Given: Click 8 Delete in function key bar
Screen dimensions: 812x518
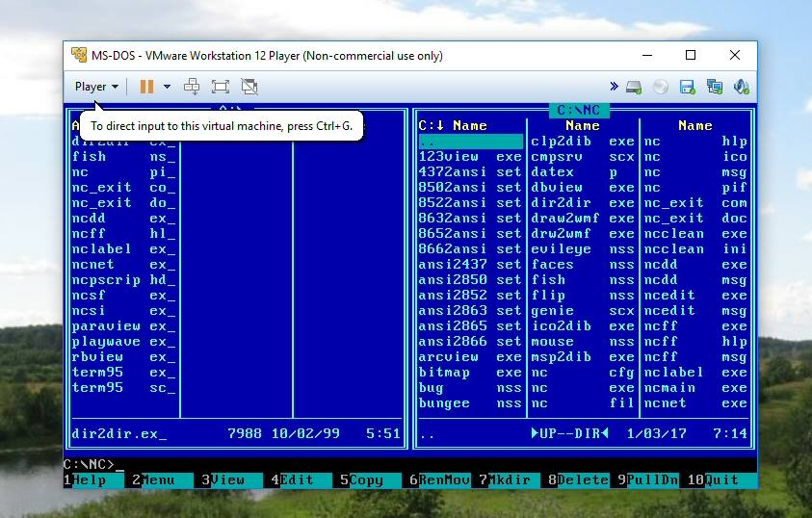Looking at the screenshot, I should (579, 480).
